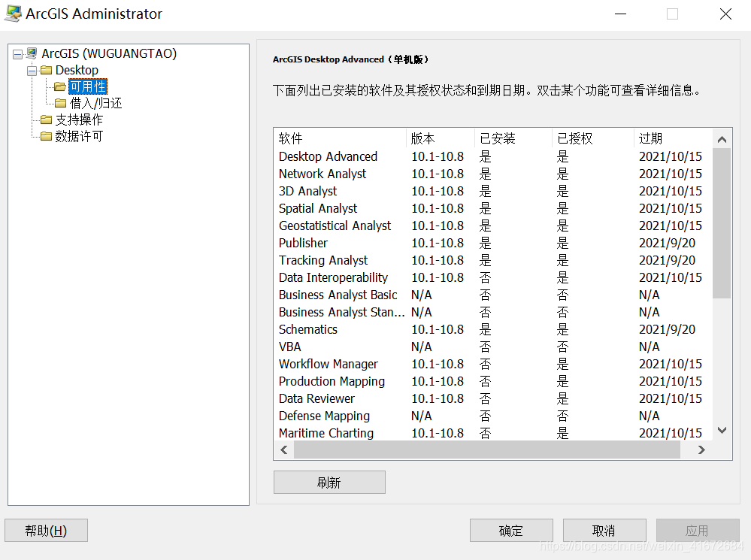
Task: Select the 借入/归还 tree item
Action: 95,104
